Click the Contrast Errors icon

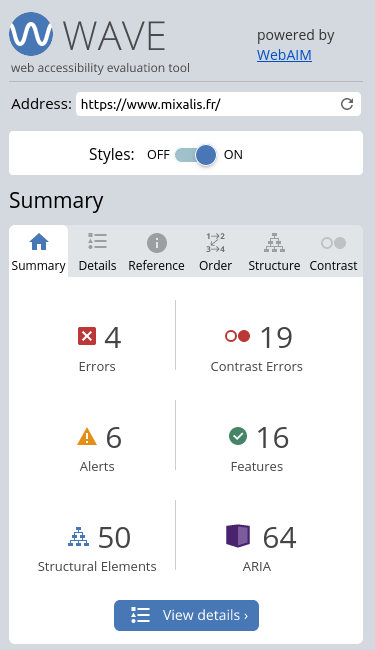pyautogui.click(x=237, y=336)
